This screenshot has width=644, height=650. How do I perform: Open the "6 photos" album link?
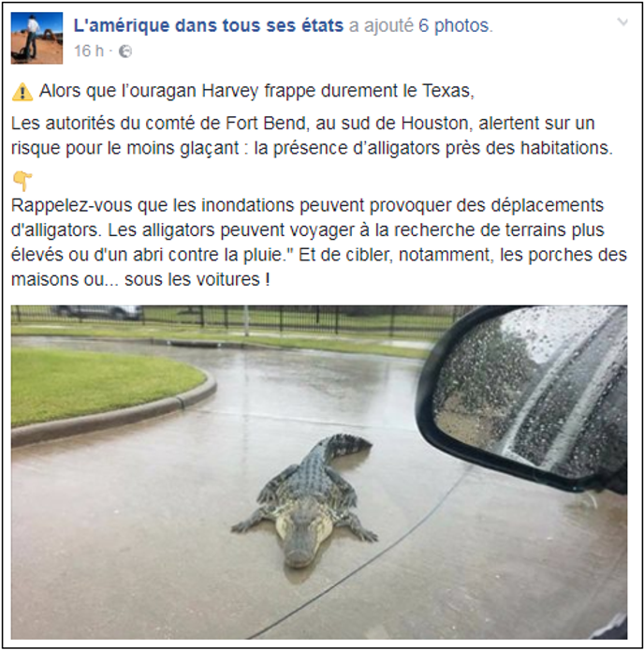[455, 25]
